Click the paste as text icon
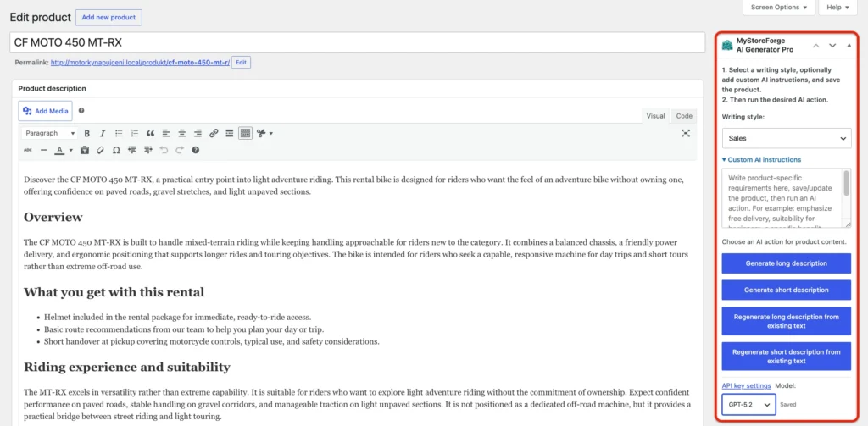Image resolution: width=868 pixels, height=426 pixels. coord(84,150)
